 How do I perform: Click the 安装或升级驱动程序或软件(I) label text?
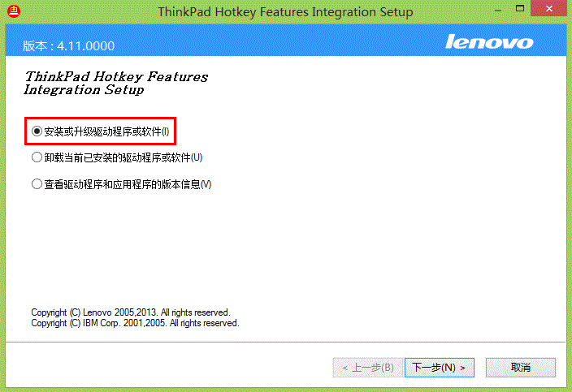106,131
